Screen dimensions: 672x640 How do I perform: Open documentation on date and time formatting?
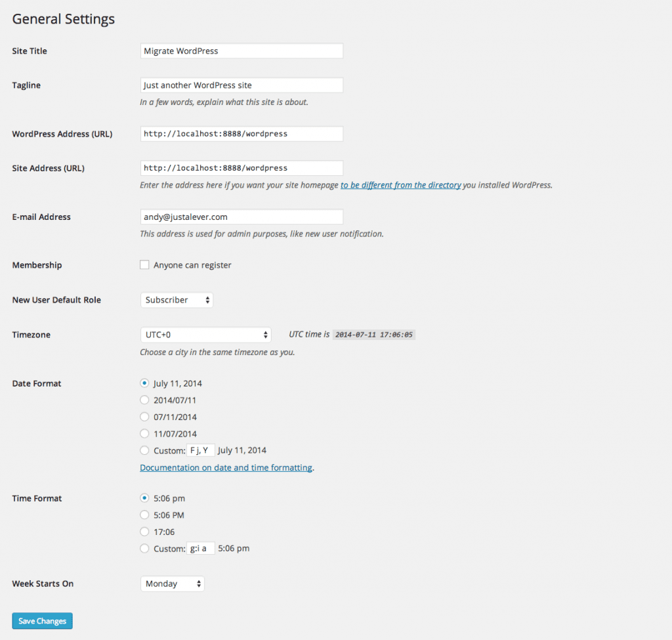(x=226, y=467)
